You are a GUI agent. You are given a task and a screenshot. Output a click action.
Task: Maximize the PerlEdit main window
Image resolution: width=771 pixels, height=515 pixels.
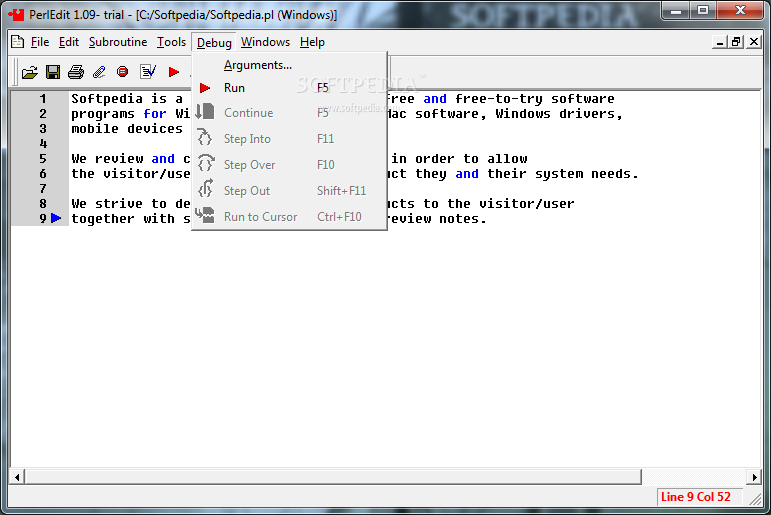pos(703,11)
